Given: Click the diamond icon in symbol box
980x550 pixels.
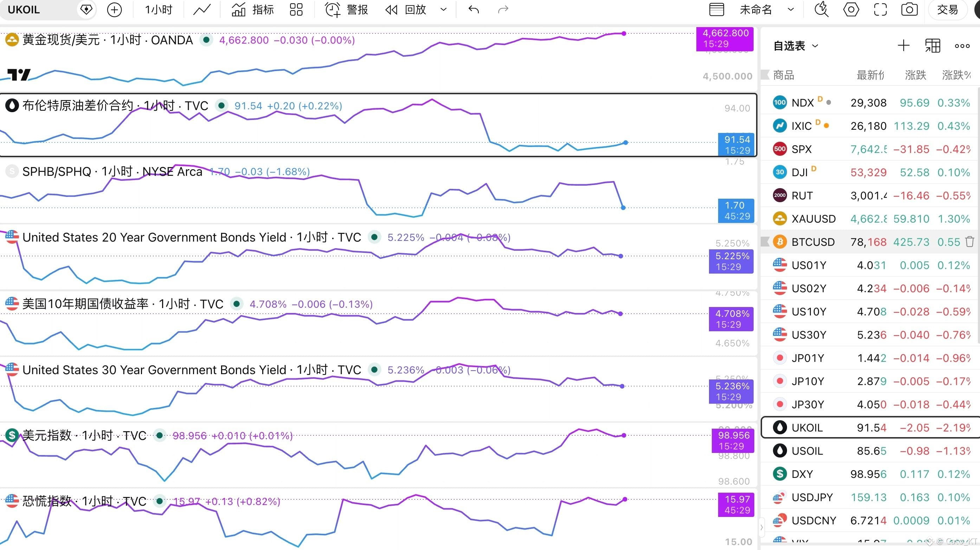Looking at the screenshot, I should coord(86,9).
